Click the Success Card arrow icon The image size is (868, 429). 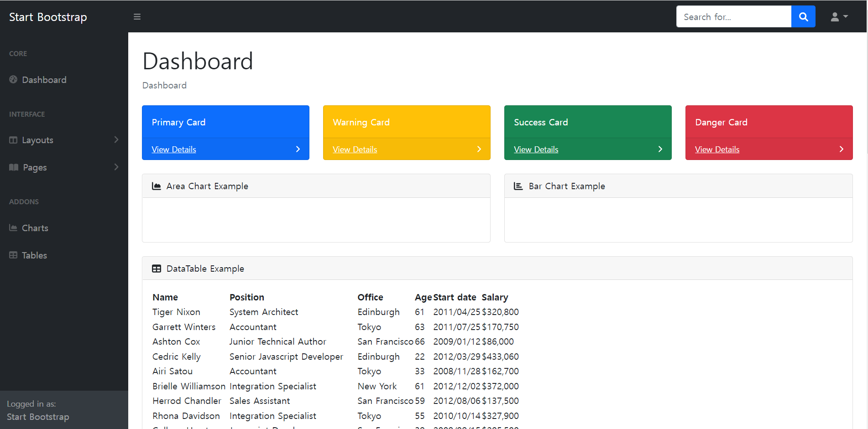pos(660,149)
